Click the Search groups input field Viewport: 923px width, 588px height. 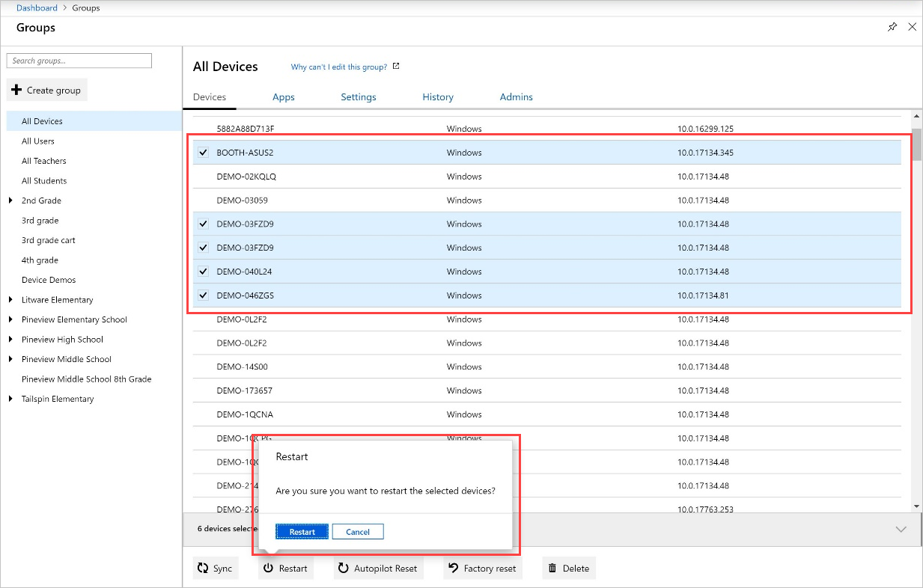[x=79, y=61]
